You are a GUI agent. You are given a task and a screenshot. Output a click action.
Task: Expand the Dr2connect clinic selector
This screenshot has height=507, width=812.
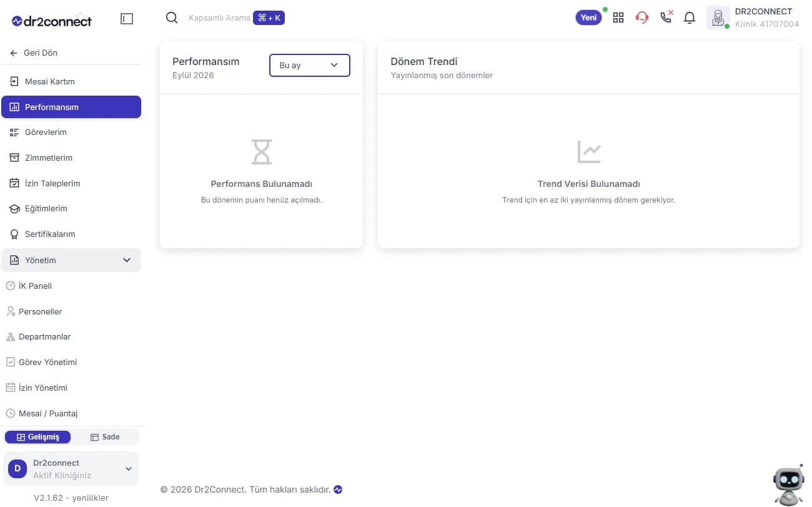coord(71,469)
